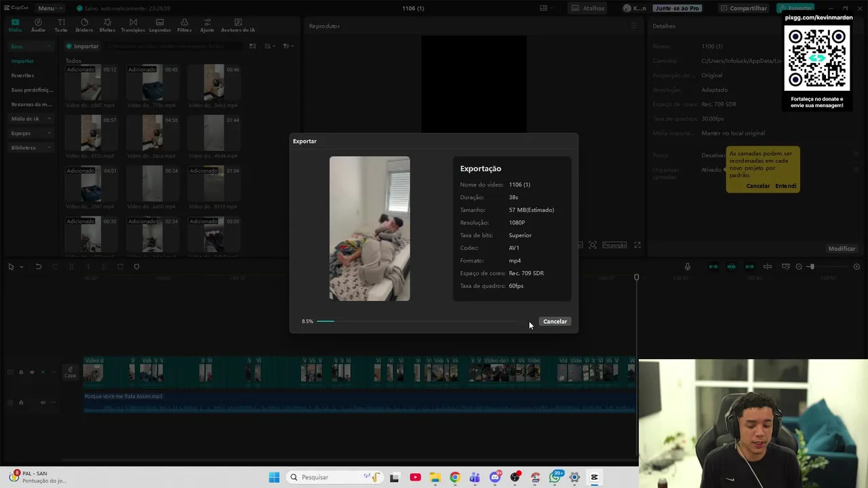The width and height of the screenshot is (868, 488).
Task: Open the Áudio tool
Action: (38, 26)
